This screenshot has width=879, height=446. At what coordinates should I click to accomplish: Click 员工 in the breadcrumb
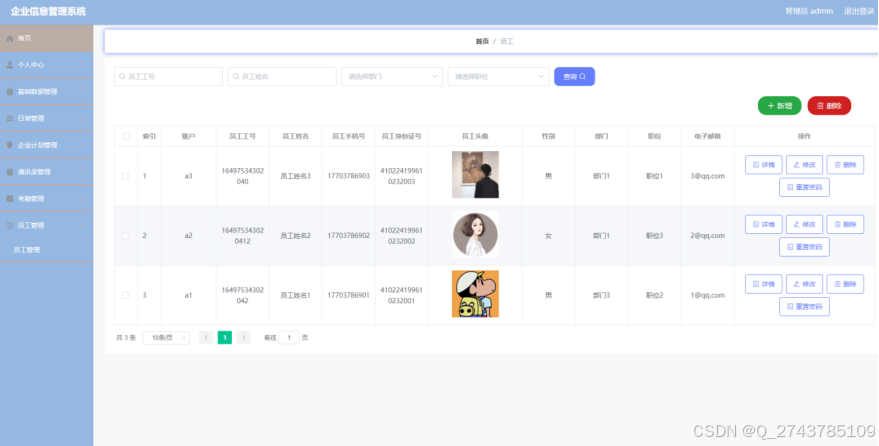pos(507,41)
